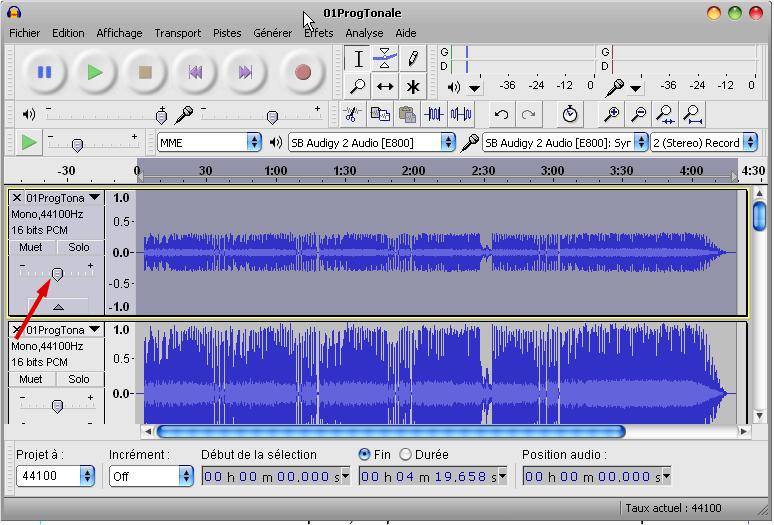Click the Play-at-speed green button
The image size is (774, 525).
pyautogui.click(x=29, y=143)
